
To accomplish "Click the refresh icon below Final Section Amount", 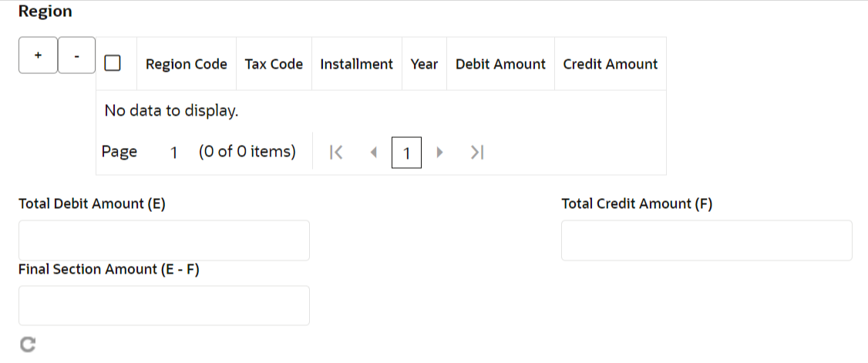I will pos(28,345).
